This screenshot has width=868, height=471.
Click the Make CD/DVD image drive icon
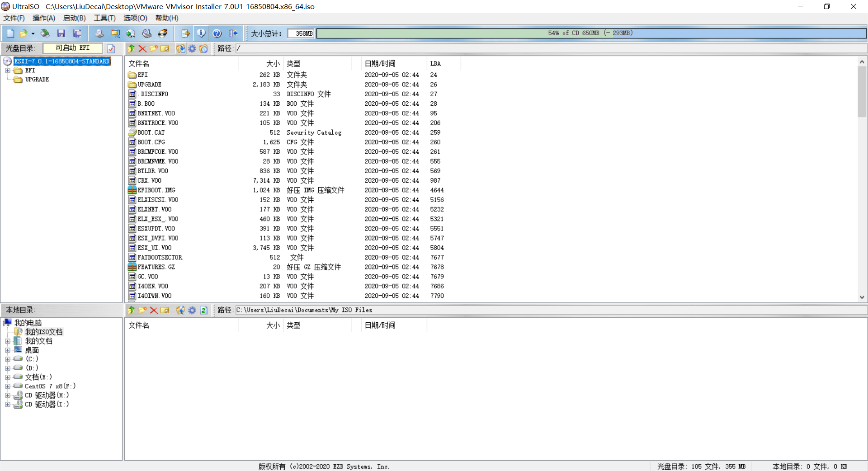pos(99,33)
